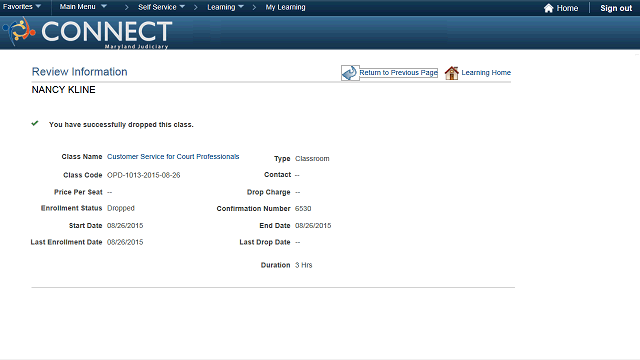The image size is (640, 360).
Task: Click the Home link text in header
Action: [x=567, y=8]
